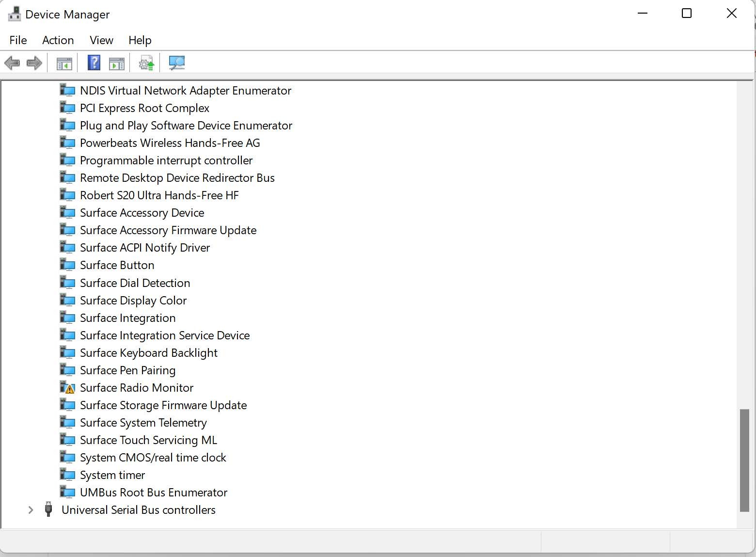Click the Update Driver Software icon
The image size is (756, 557).
coord(146,63)
